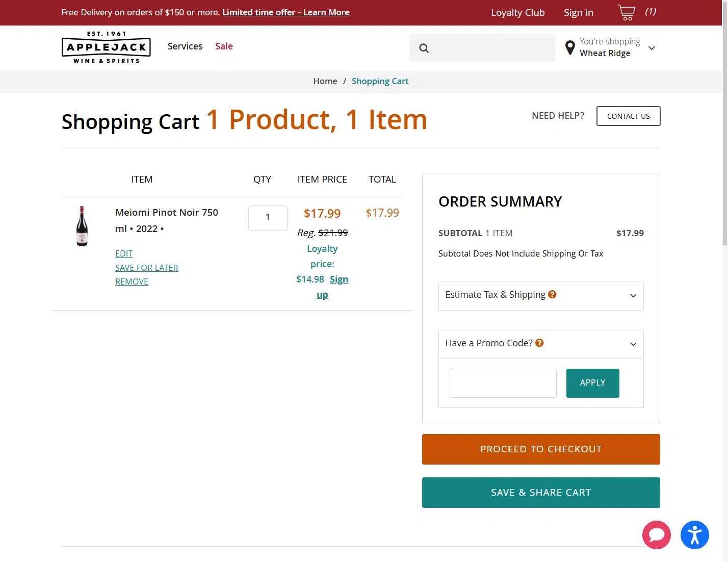Image resolution: width=728 pixels, height=562 pixels.
Task: Remove Meiomi Pinot Noir from cart
Action: click(132, 282)
